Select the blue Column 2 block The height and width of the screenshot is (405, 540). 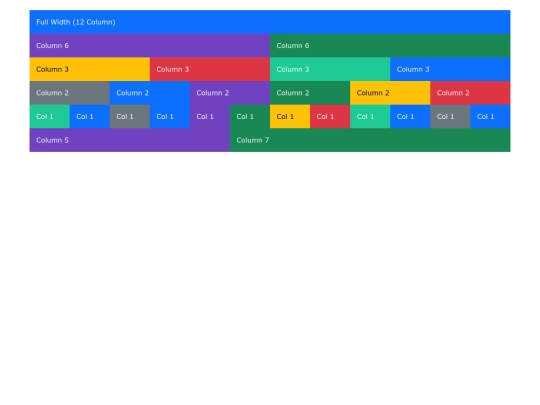pos(150,93)
